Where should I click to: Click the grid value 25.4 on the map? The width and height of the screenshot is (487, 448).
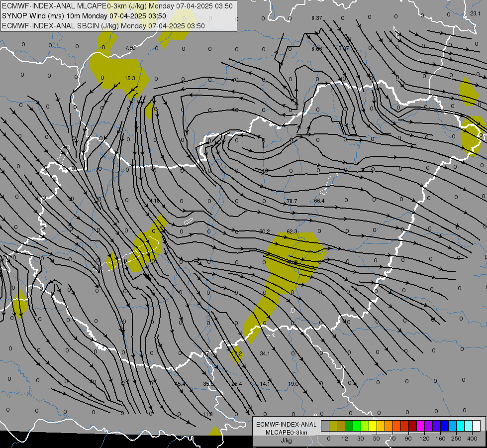pyautogui.click(x=237, y=384)
